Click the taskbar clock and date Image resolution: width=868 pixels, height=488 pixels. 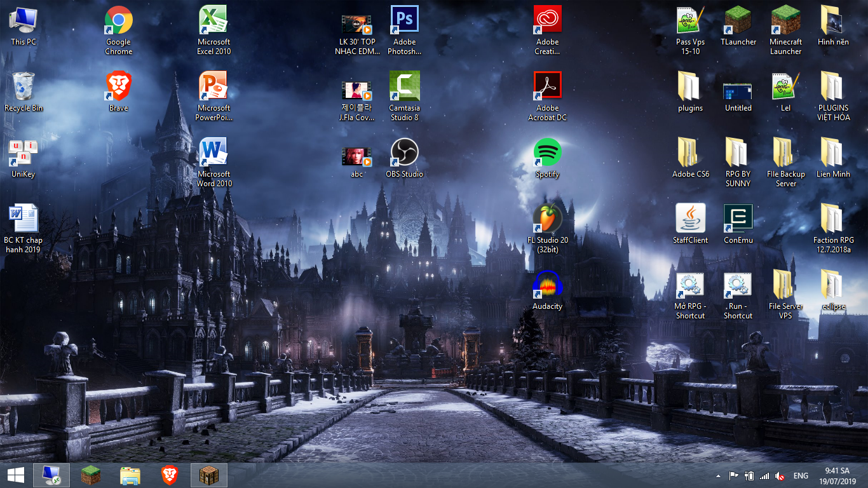(837, 475)
